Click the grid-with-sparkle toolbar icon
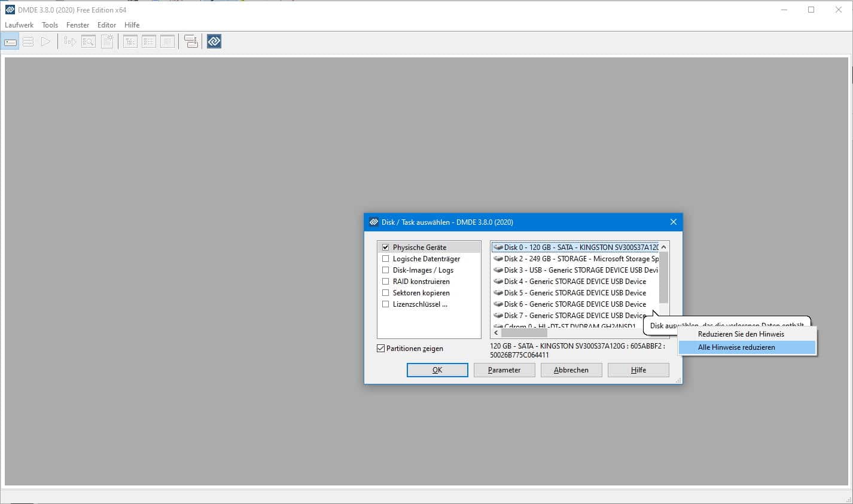 (x=107, y=41)
